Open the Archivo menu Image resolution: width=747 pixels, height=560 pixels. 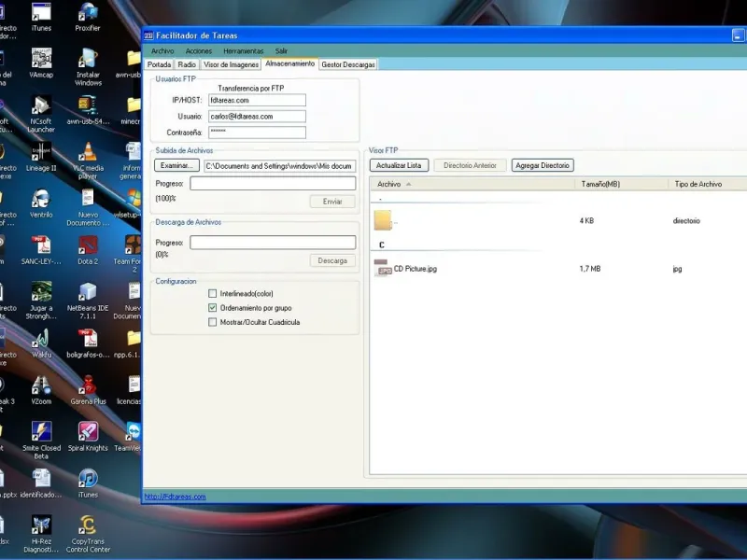click(162, 50)
